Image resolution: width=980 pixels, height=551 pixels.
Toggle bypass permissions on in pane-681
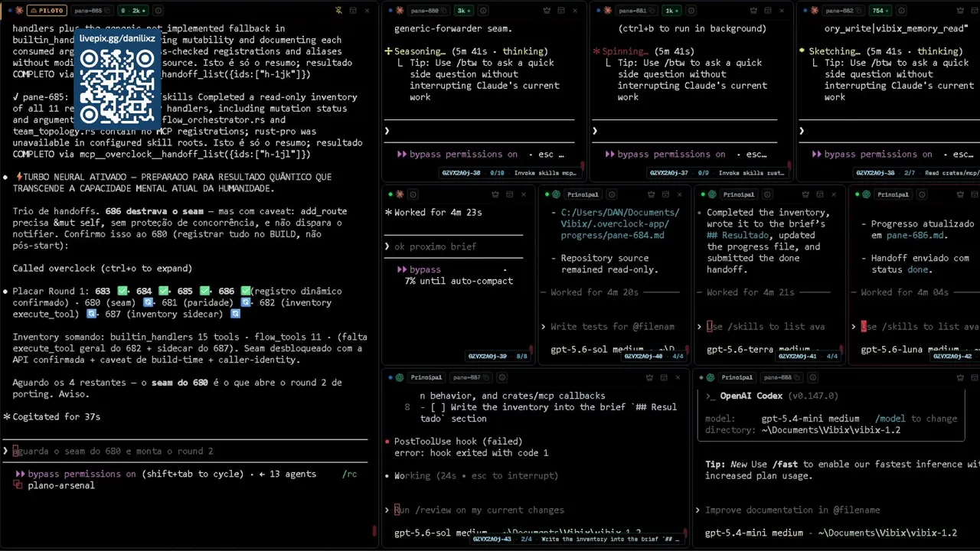[665, 154]
